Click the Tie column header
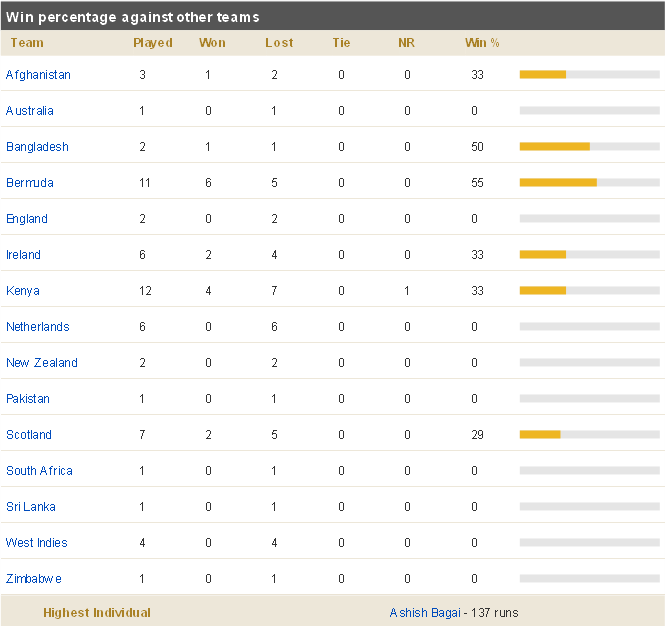The height and width of the screenshot is (626, 665). (x=341, y=43)
